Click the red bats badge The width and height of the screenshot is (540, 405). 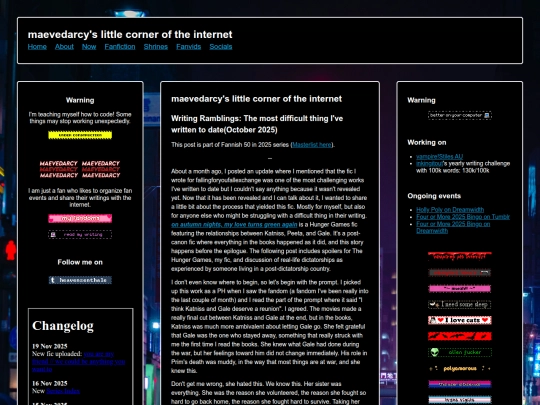pos(460,336)
